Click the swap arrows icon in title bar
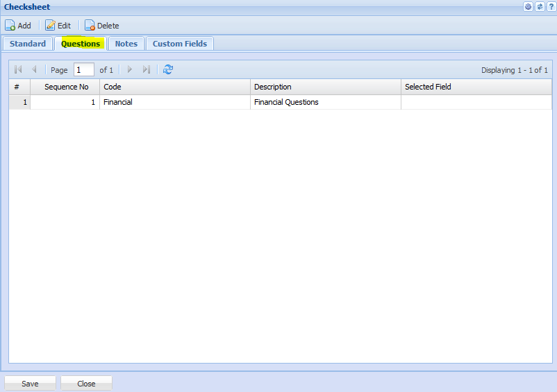 point(540,7)
